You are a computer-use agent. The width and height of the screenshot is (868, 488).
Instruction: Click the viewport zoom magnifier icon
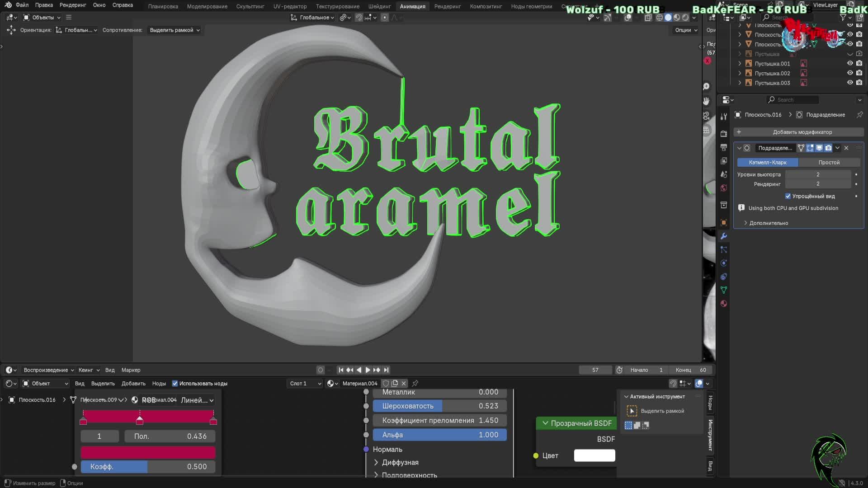point(707,86)
